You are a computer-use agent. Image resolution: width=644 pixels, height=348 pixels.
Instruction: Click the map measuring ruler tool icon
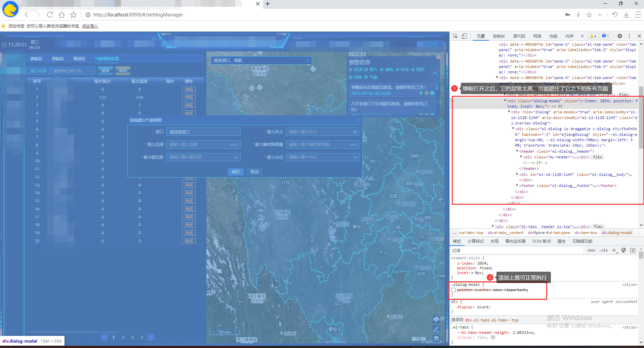click(x=436, y=329)
